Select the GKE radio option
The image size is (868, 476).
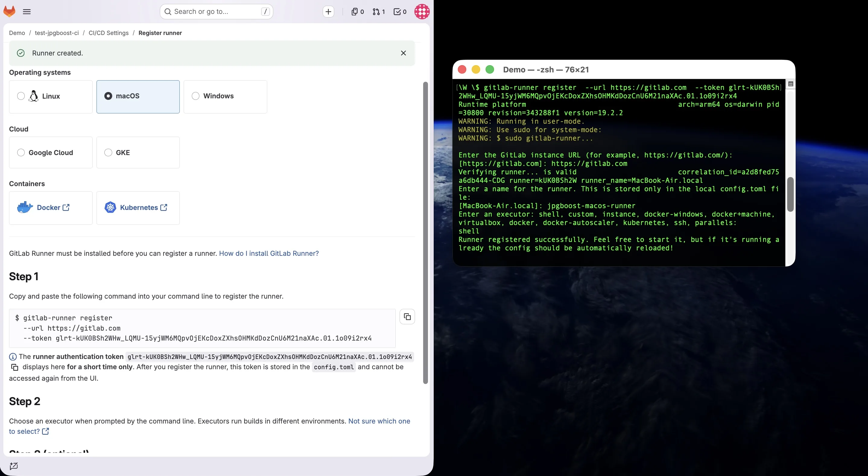108,152
